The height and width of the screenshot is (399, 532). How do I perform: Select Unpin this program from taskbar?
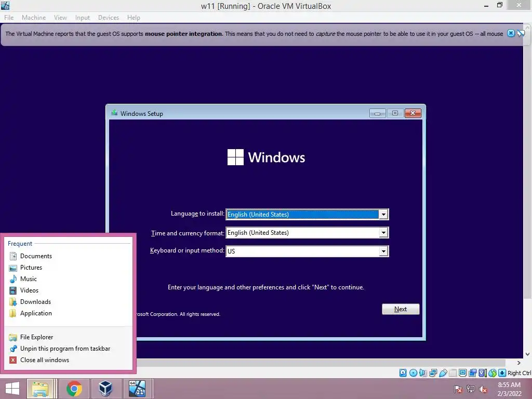tap(68, 349)
